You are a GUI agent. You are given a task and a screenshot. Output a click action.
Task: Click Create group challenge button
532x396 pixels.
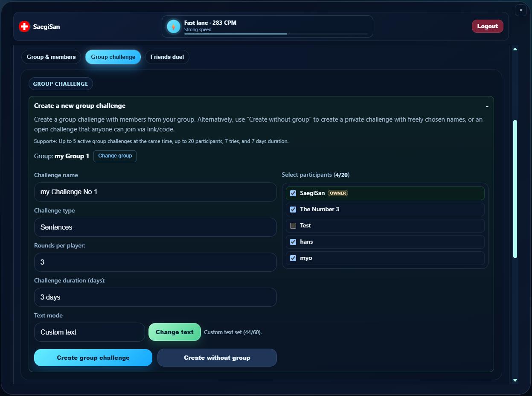click(93, 358)
